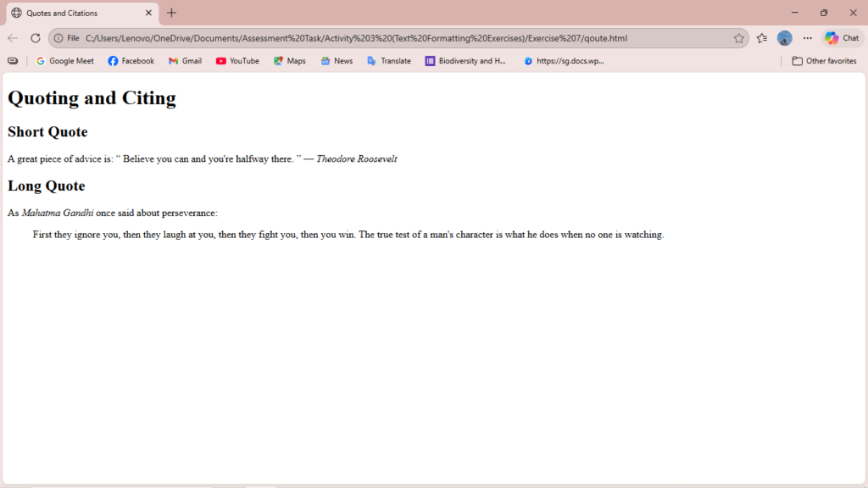Open the Settings and more ellipsis menu
Screen dimensions: 868x488
tap(807, 38)
